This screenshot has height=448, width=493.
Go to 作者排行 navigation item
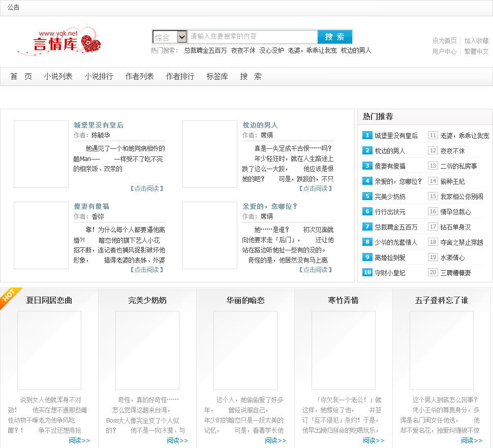point(180,77)
